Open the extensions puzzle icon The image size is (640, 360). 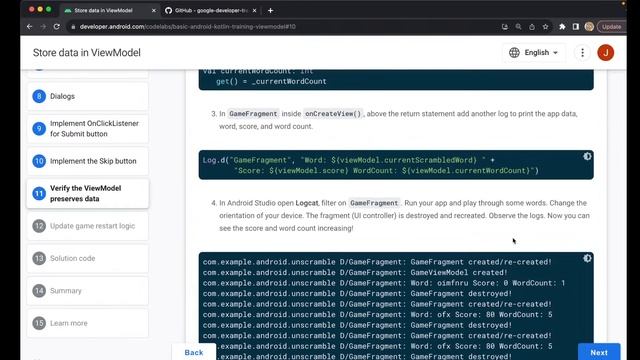click(562, 27)
